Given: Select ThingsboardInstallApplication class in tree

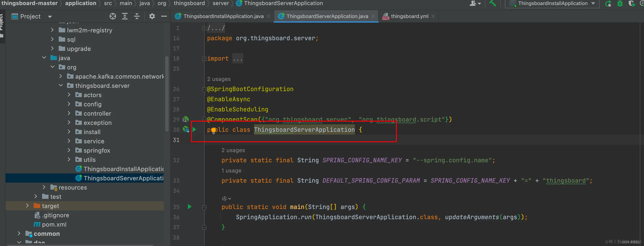Looking at the screenshot, I should point(120,169).
